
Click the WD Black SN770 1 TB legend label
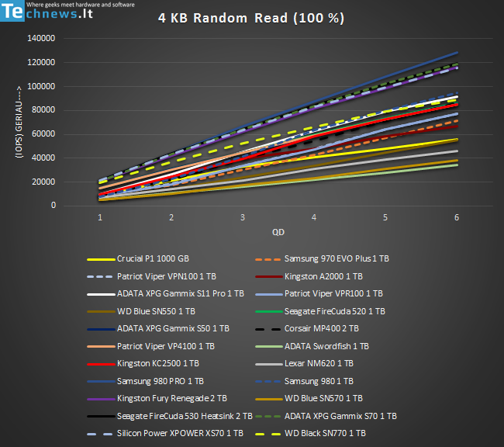[325, 434]
